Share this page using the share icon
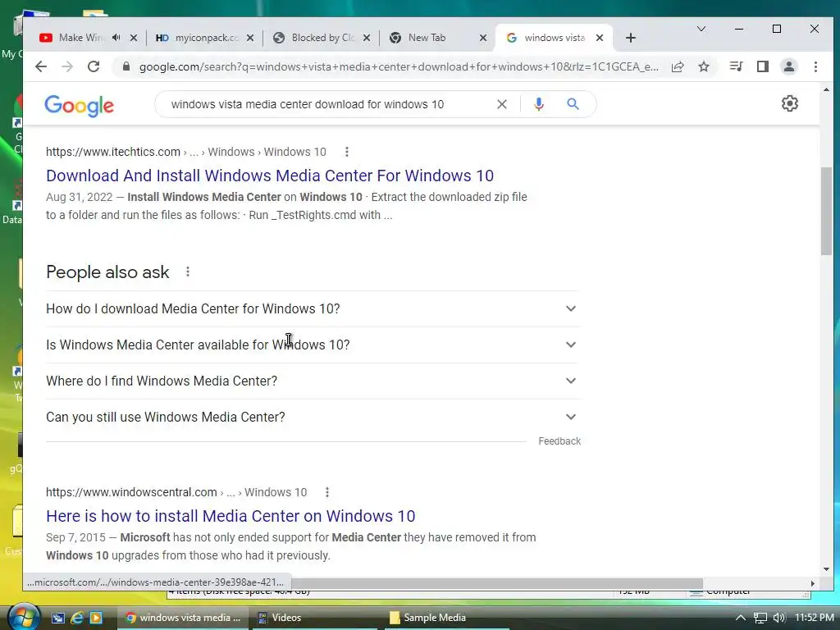 [678, 66]
